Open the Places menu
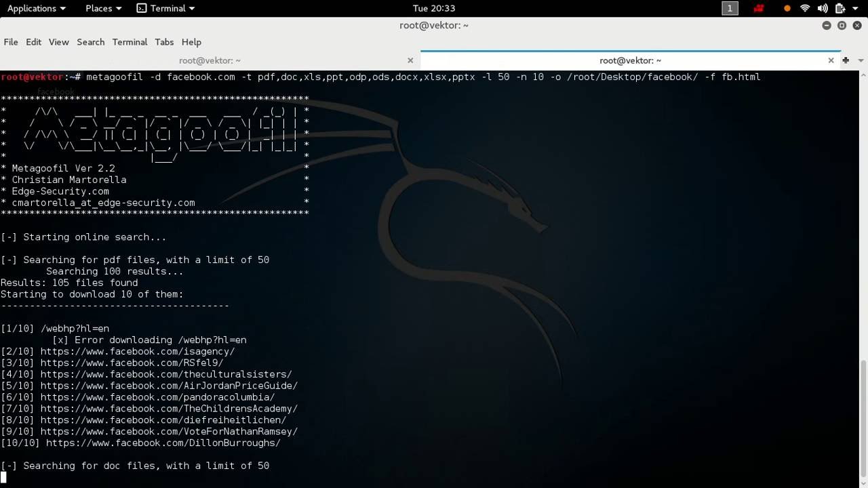868x488 pixels. [x=104, y=8]
